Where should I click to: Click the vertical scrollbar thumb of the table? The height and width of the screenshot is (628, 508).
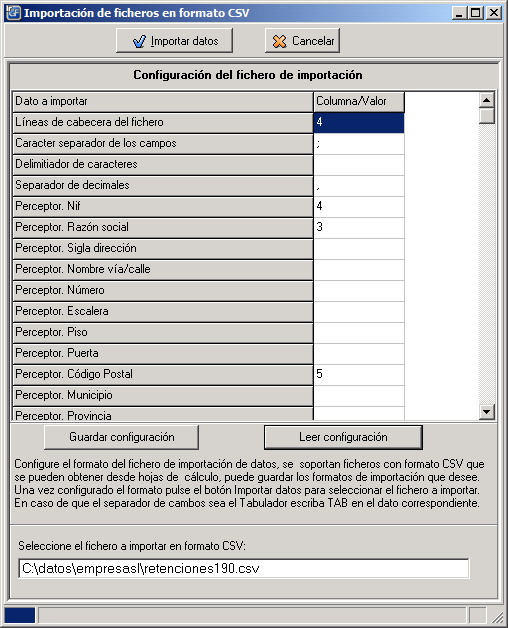[487, 116]
